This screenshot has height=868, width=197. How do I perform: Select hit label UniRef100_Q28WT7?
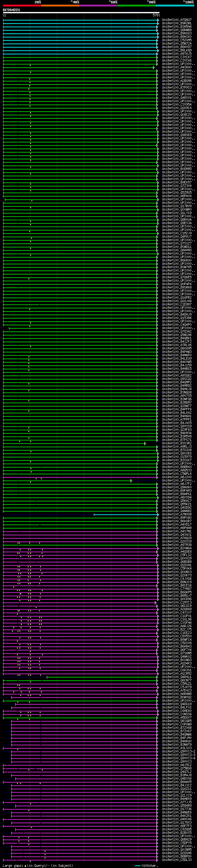coord(177,406)
